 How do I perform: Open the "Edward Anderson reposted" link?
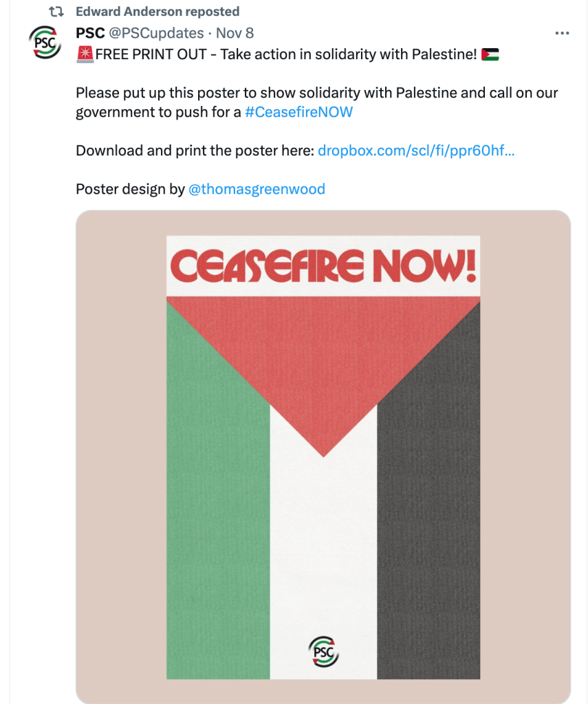coord(157,12)
